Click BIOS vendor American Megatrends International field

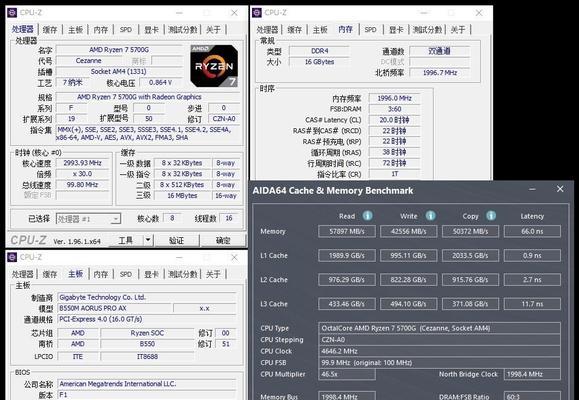[147, 384]
